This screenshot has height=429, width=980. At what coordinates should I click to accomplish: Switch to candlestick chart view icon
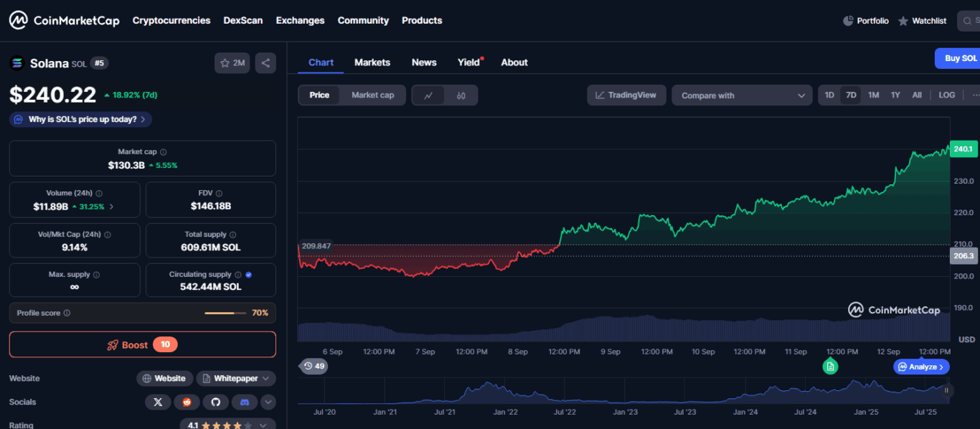point(461,95)
